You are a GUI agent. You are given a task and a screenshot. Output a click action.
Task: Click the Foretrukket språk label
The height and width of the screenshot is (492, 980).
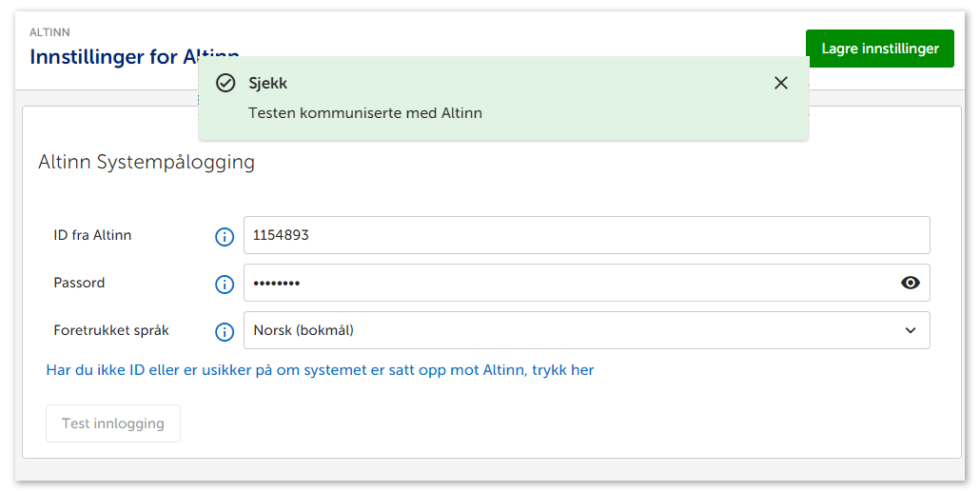(111, 330)
